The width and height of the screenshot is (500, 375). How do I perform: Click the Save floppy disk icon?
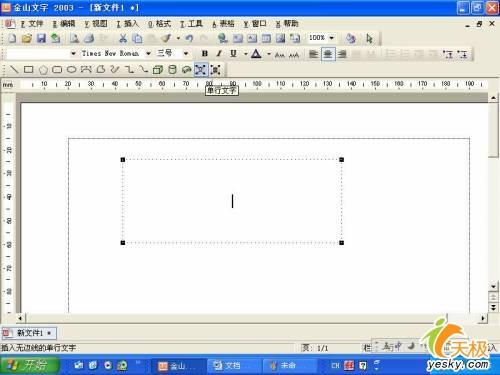point(41,38)
